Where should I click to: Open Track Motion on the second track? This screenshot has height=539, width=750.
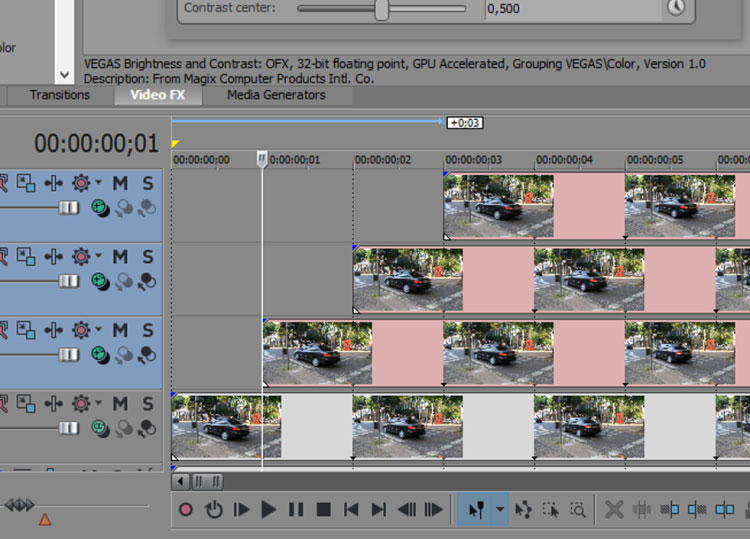(x=26, y=257)
